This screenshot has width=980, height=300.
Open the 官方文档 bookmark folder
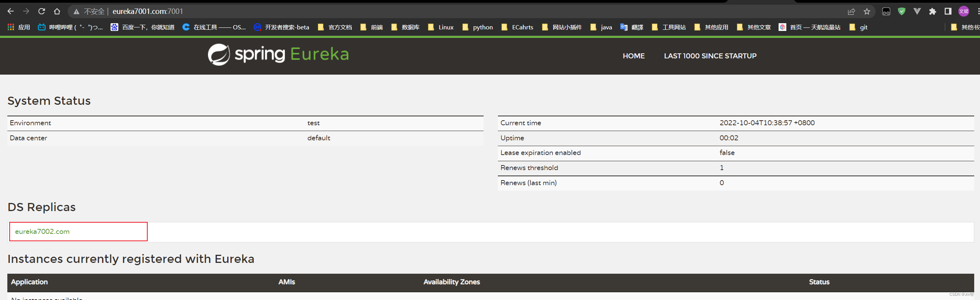(335, 27)
